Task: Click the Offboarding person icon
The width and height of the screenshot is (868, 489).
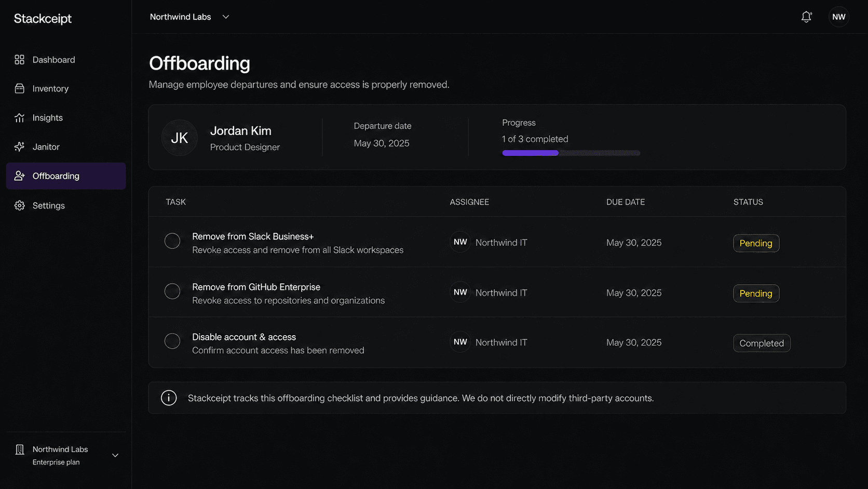Action: point(20,176)
